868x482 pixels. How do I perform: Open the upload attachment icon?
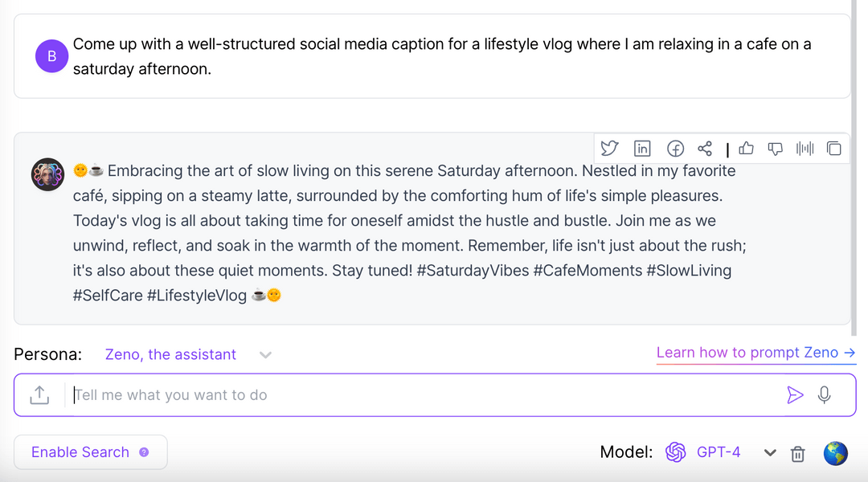(x=39, y=394)
